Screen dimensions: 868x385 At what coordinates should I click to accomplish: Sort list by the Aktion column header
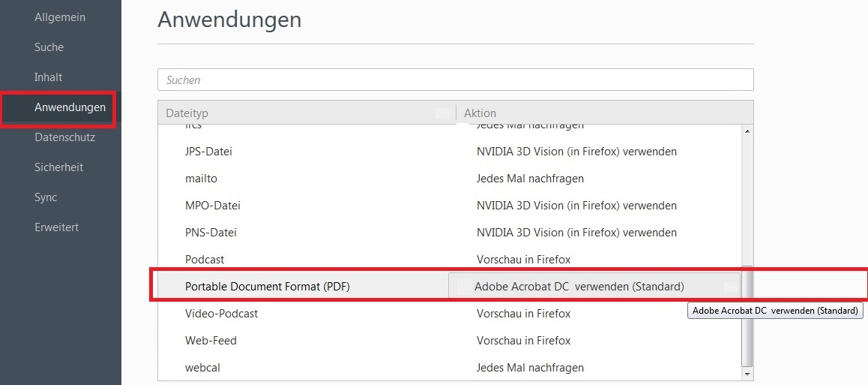(x=604, y=113)
